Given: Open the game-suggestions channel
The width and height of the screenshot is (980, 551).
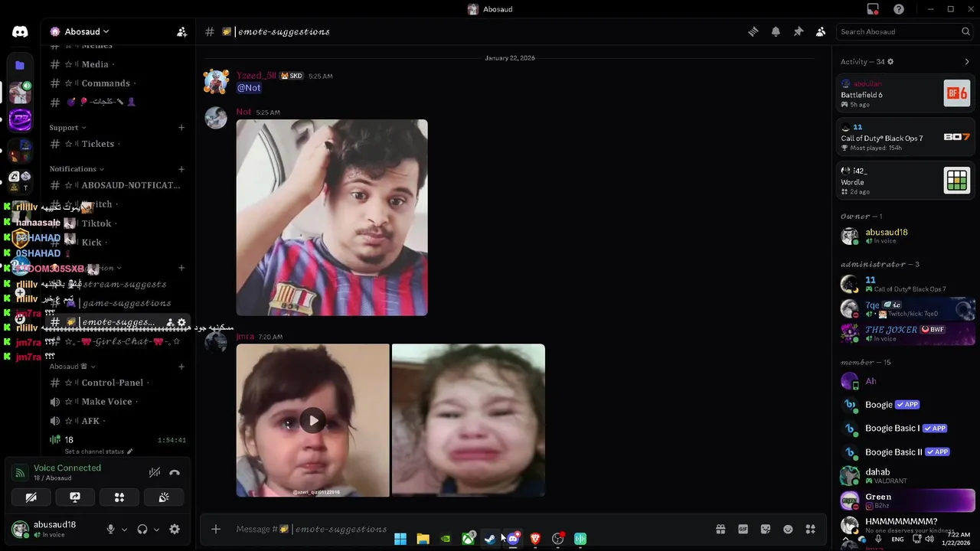Looking at the screenshot, I should tap(116, 303).
